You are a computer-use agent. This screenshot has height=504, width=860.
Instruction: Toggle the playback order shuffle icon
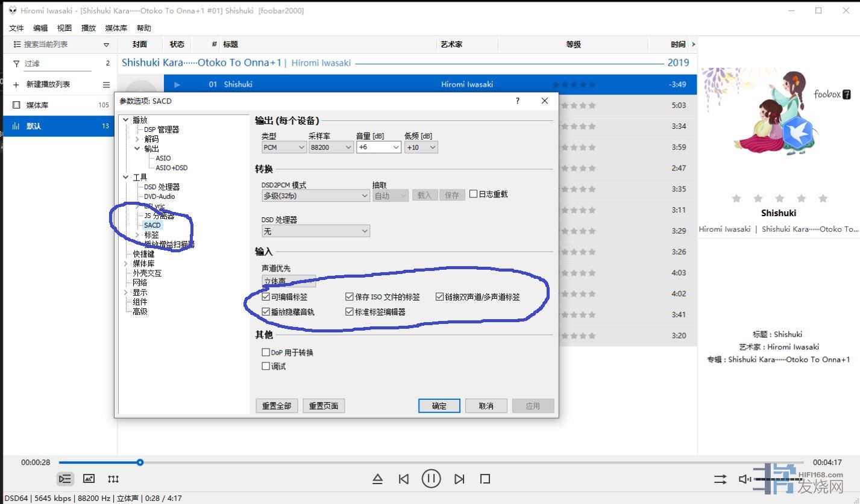click(720, 479)
